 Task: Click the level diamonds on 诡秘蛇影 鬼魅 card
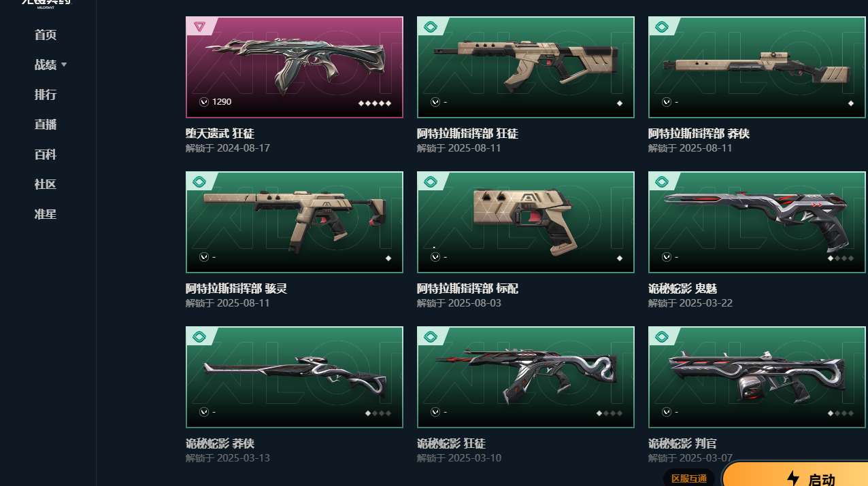840,258
